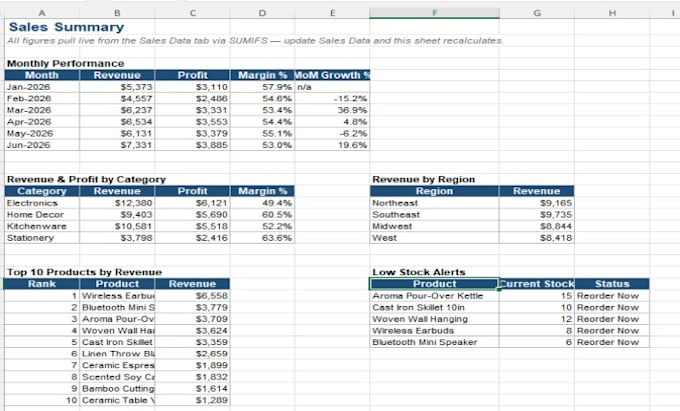
Task: Click West revenue $8,418
Action: point(536,238)
